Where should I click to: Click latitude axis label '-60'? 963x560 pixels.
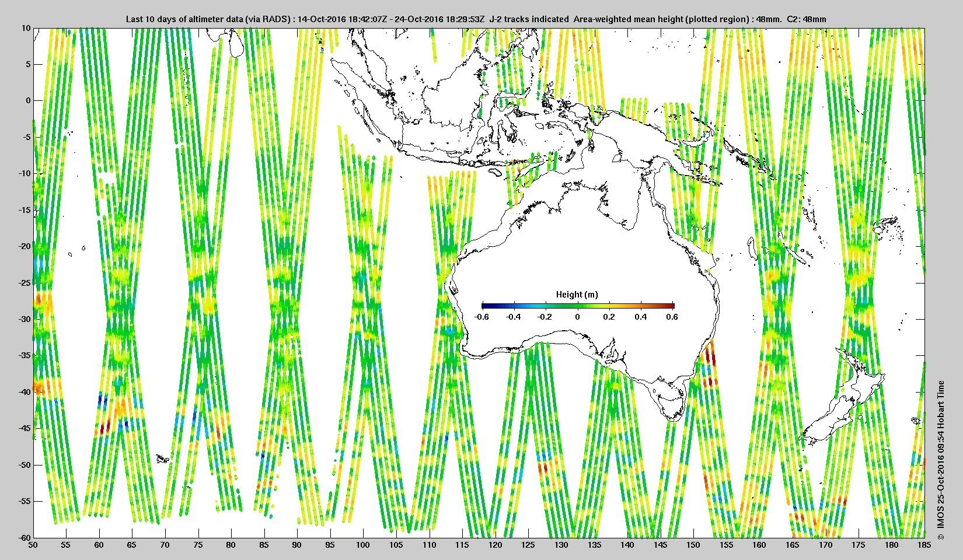(x=24, y=537)
